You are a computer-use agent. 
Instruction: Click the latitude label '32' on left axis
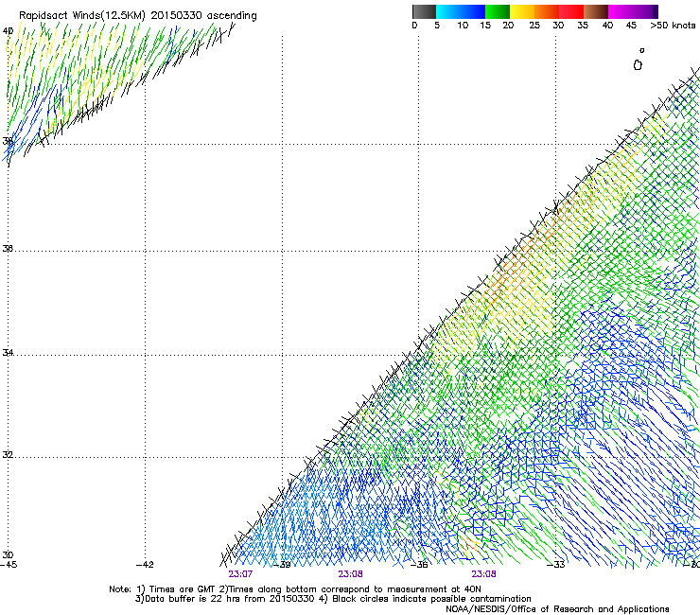8,455
